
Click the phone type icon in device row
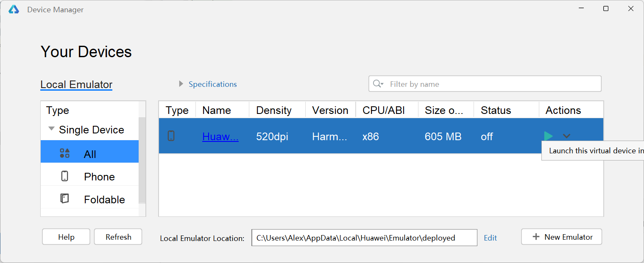[171, 136]
